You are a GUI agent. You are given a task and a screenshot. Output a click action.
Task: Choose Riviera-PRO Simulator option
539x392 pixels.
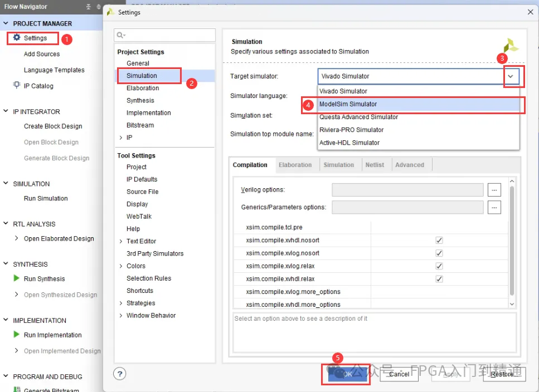coord(419,130)
